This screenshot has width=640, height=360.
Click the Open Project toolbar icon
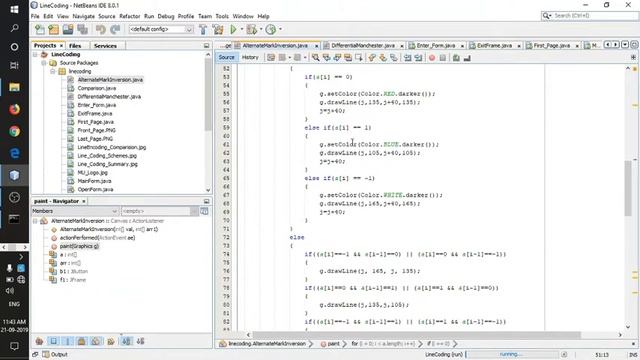point(68,29)
